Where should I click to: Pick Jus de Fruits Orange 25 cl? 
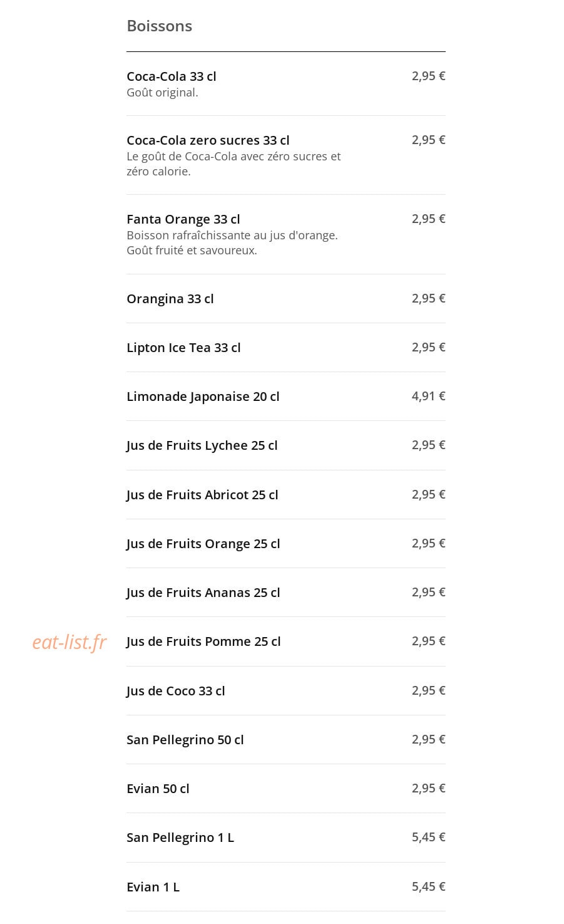click(x=285, y=544)
